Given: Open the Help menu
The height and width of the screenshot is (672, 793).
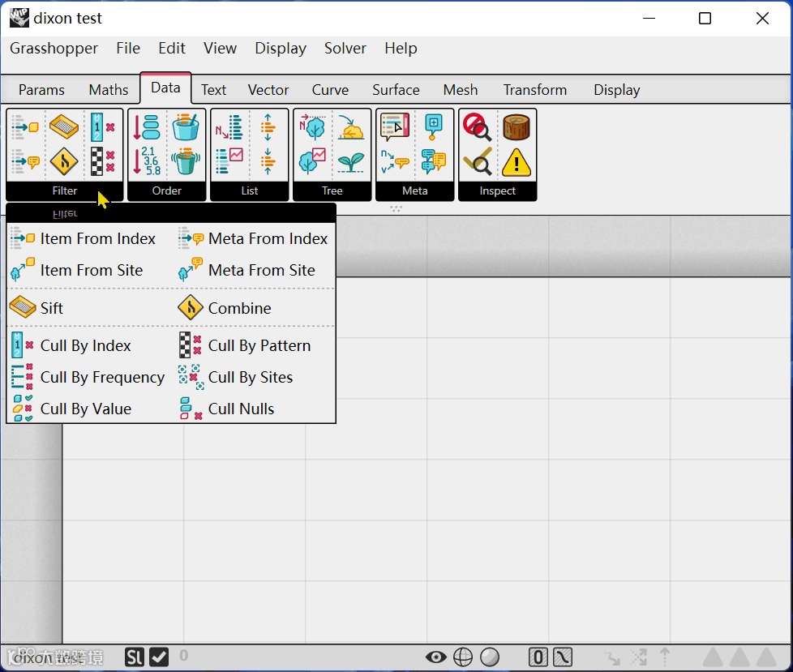Looking at the screenshot, I should tap(401, 48).
